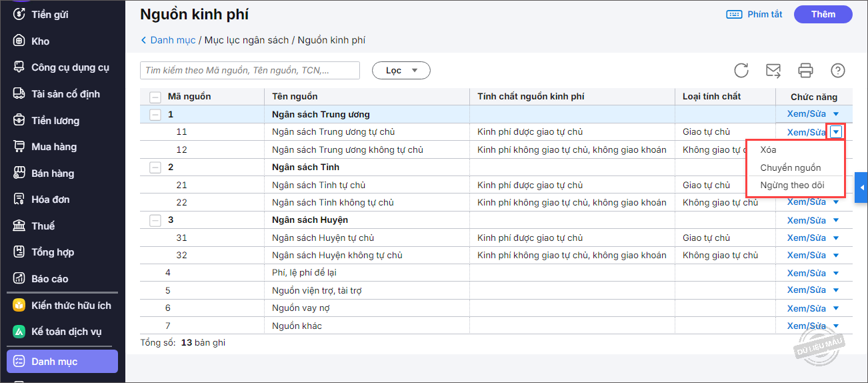Click the printer icon
Viewport: 868px width, 383px height.
[806, 71]
